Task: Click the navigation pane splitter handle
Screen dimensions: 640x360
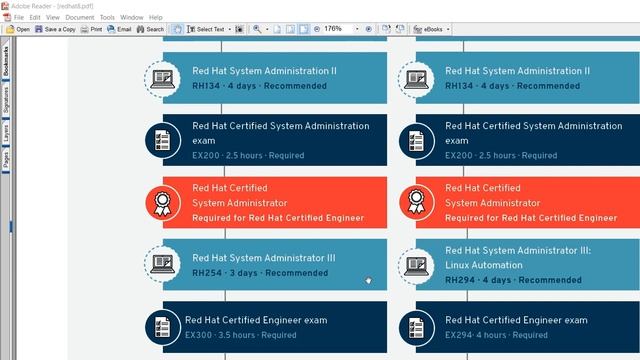Action: click(x=11, y=227)
